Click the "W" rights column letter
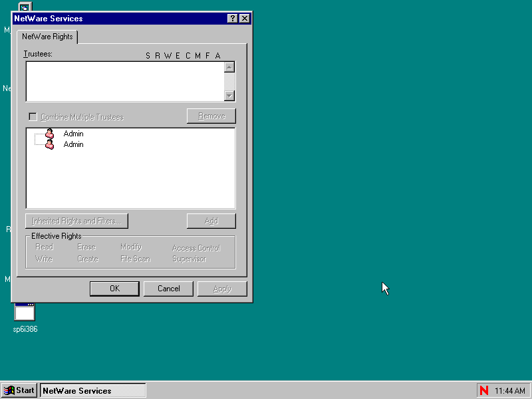Screen dimensions: 532x399 tap(168, 56)
